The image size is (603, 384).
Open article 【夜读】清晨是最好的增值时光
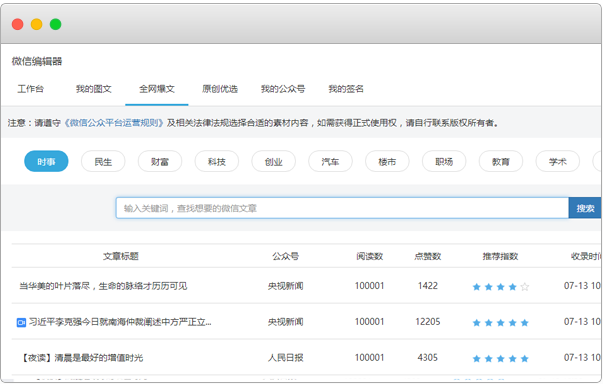coord(81,358)
